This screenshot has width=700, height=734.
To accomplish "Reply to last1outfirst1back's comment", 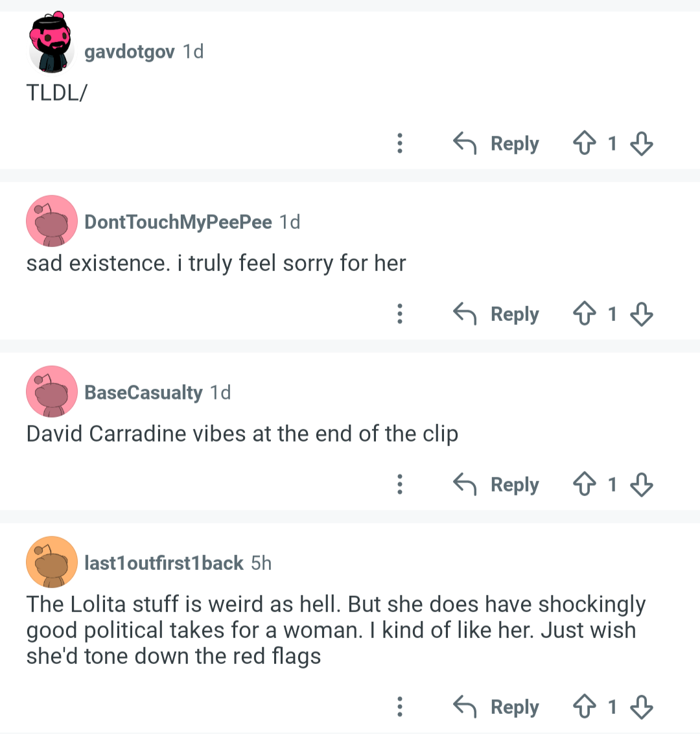I will 496,707.
